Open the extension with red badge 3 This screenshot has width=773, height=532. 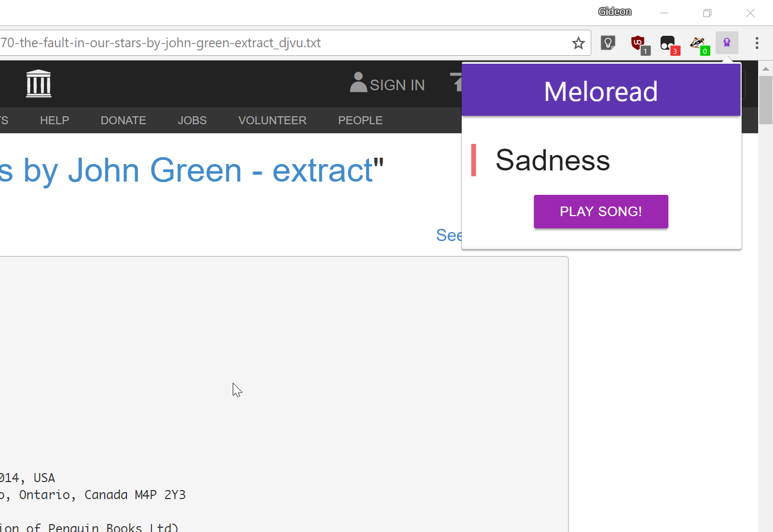[669, 44]
